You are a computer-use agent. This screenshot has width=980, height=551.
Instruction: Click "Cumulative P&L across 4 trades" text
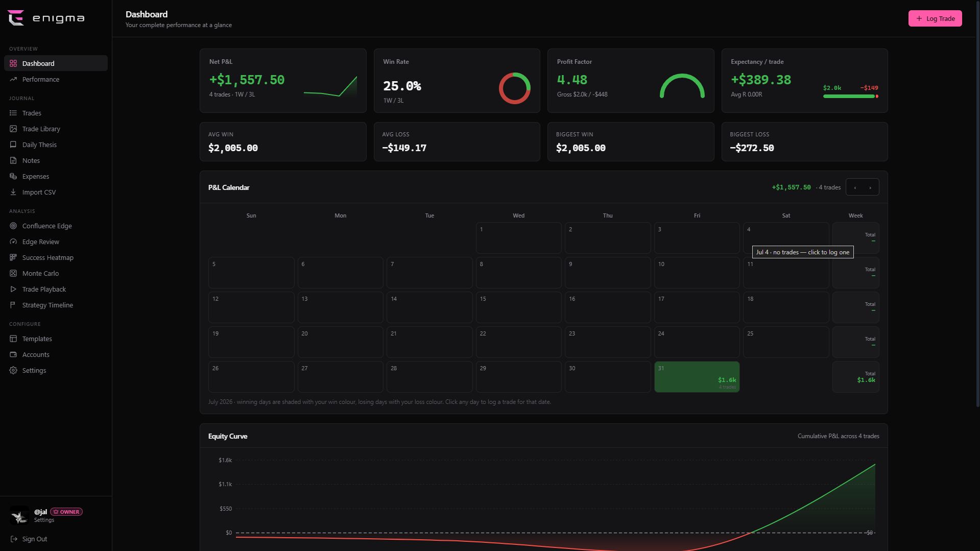click(x=839, y=436)
